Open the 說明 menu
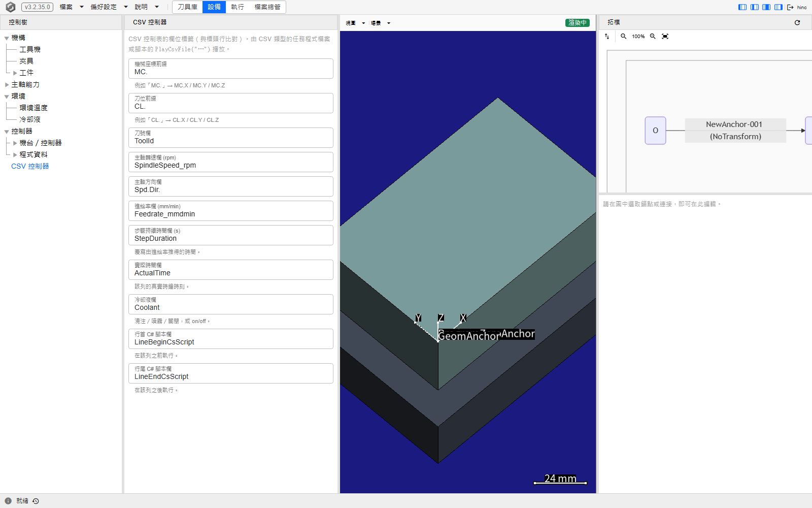 [141, 7]
